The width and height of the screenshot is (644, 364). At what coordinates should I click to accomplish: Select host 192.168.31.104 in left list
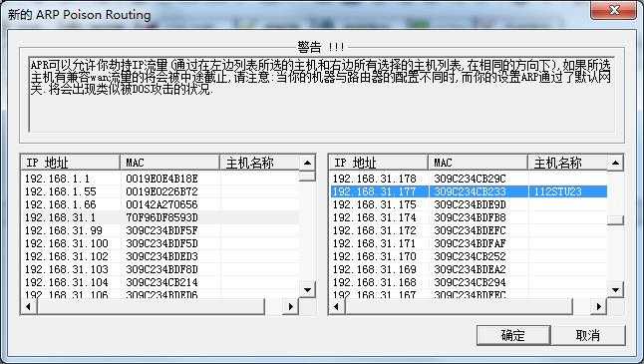161,282
